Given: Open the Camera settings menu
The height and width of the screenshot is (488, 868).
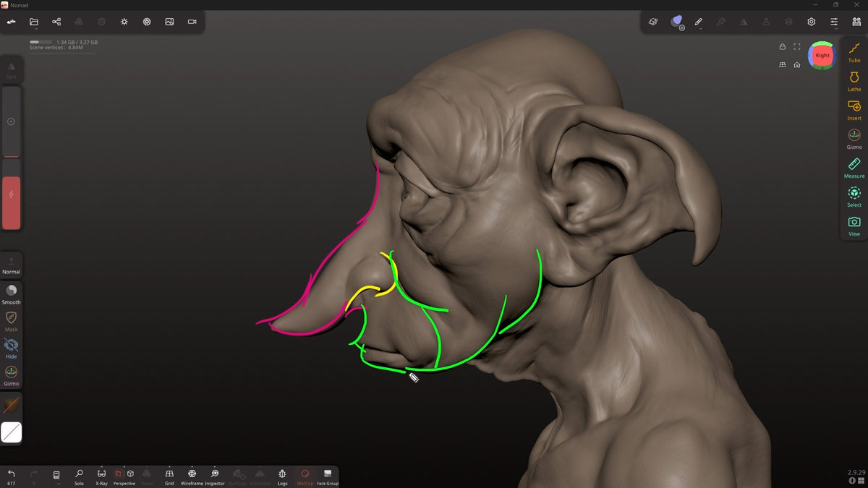Looking at the screenshot, I should (192, 22).
